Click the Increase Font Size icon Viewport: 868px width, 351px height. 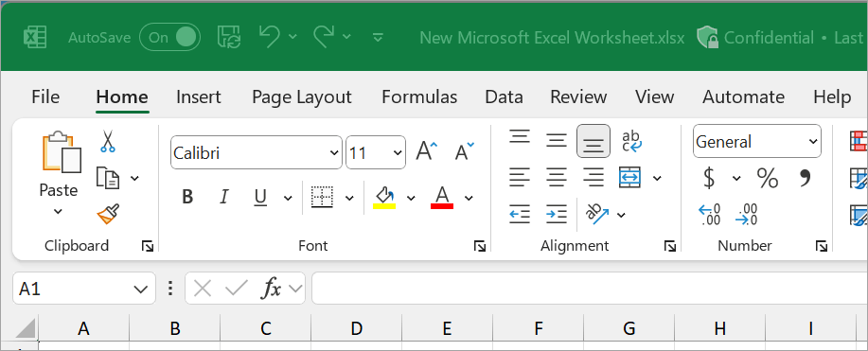click(x=426, y=151)
